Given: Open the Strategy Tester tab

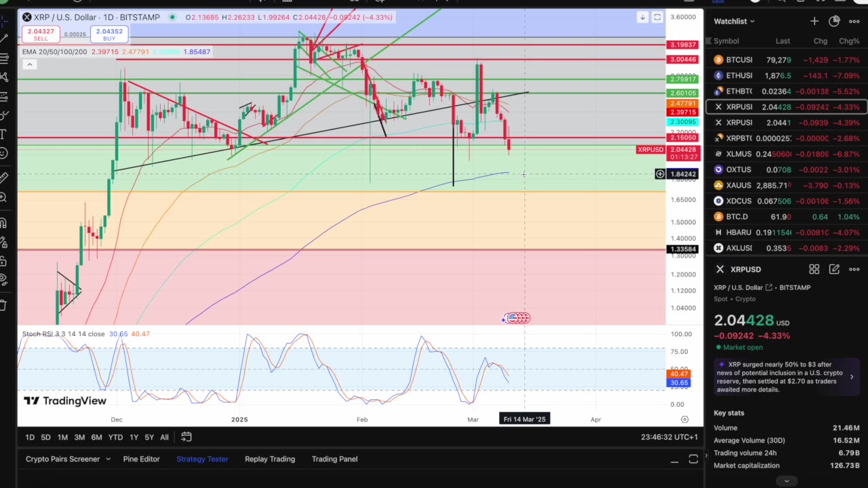Looking at the screenshot, I should pyautogui.click(x=202, y=459).
